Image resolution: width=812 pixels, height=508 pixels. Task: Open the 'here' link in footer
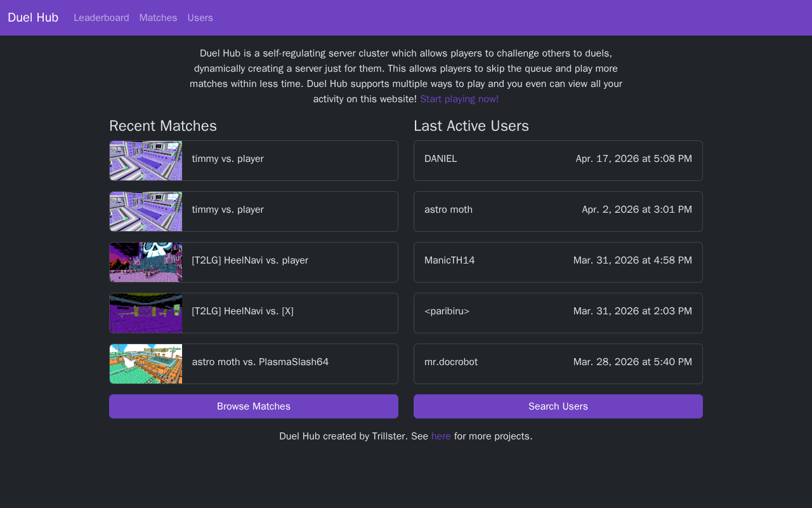(441, 436)
